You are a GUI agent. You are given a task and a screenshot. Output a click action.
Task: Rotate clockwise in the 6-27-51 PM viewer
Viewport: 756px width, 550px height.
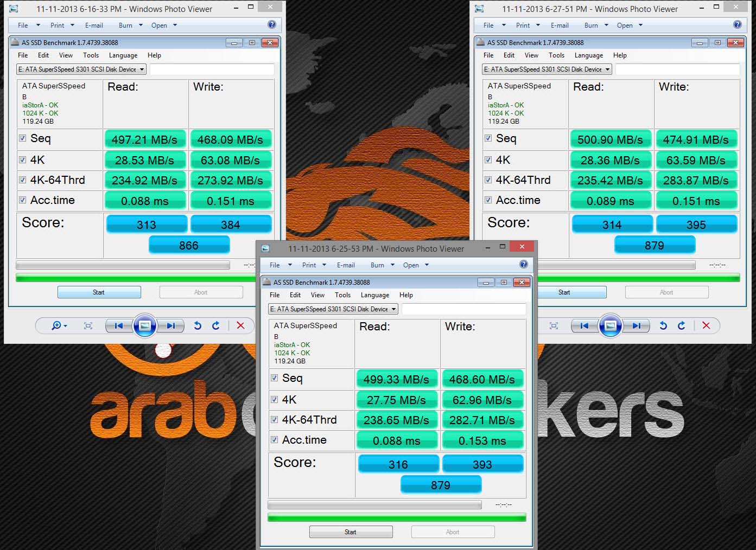(x=681, y=325)
